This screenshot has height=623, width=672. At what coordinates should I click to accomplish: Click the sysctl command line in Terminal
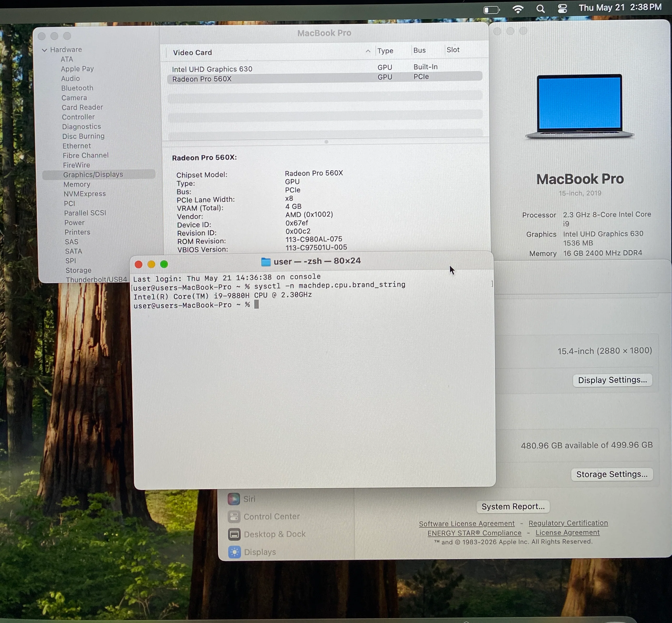(x=269, y=286)
